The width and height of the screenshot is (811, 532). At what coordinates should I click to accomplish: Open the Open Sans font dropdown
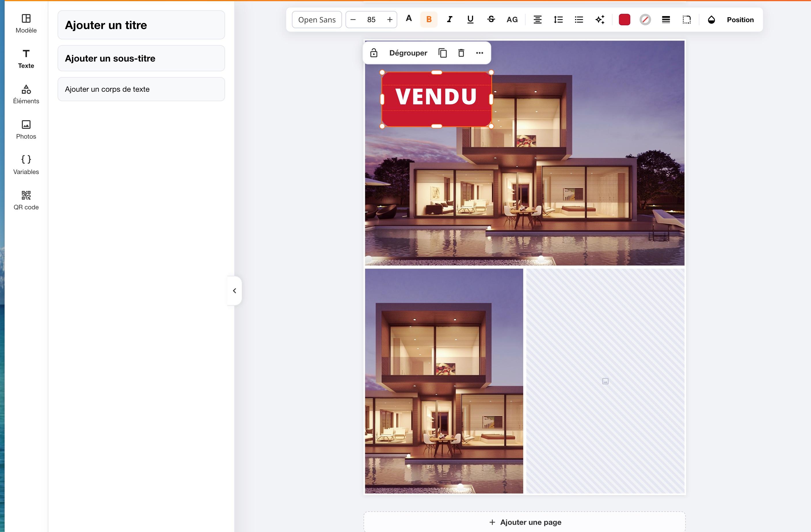(317, 20)
